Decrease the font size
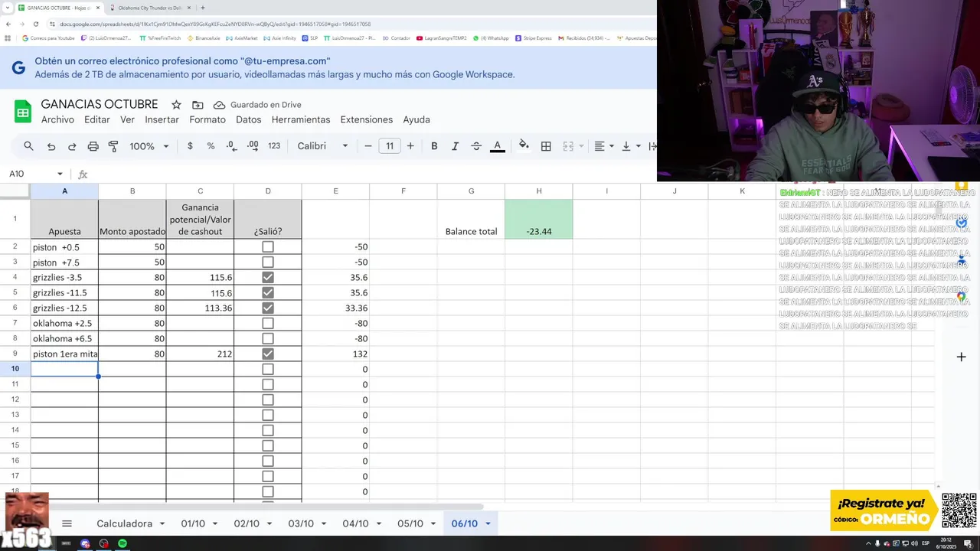The height and width of the screenshot is (551, 980). coord(368,146)
